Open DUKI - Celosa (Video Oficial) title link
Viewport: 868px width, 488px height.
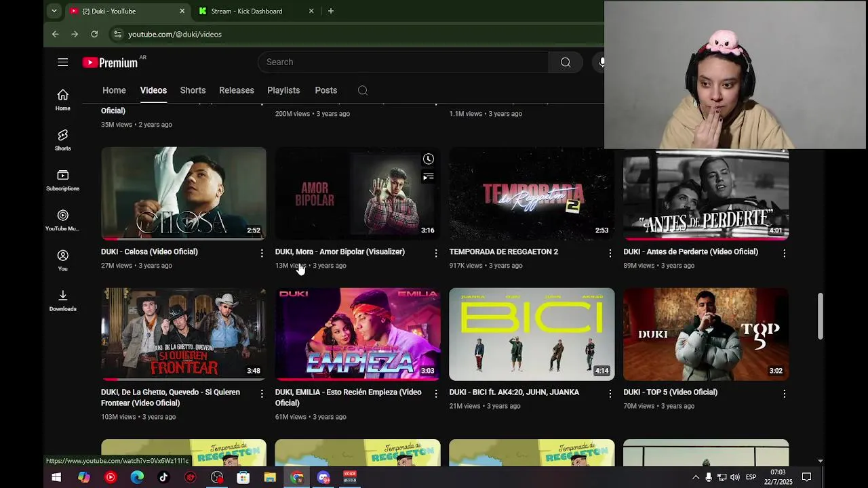[149, 251]
